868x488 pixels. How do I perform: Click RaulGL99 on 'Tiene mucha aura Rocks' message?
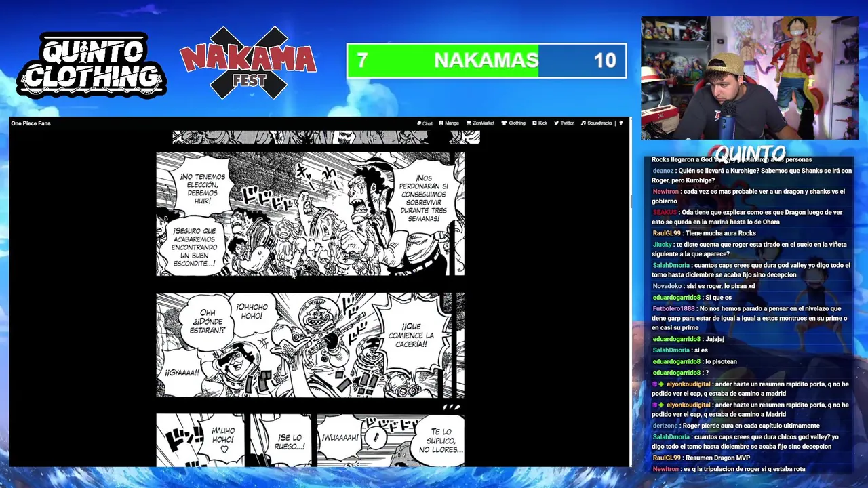tap(666, 233)
